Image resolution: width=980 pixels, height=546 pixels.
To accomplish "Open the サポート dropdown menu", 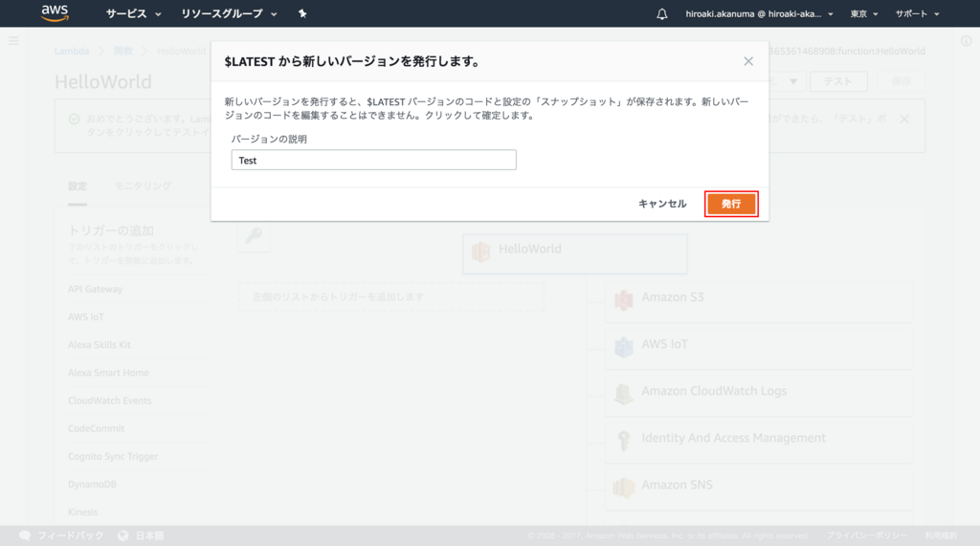I will [x=917, y=13].
